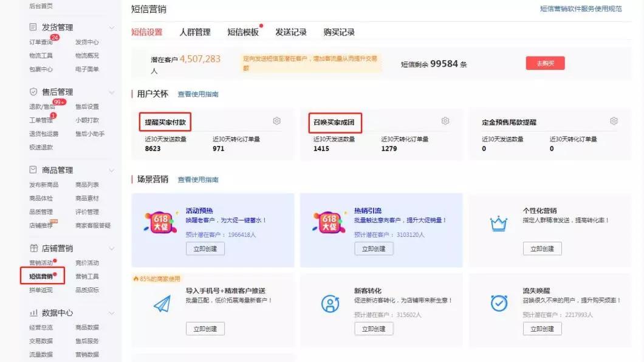Image resolution: width=644 pixels, height=362 pixels.
Task: Open 退款/售后 in the sidebar
Action: pos(42,106)
